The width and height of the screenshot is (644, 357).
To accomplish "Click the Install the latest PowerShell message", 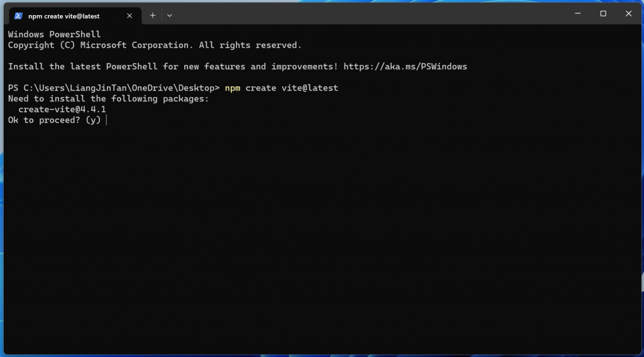I will point(173,67).
